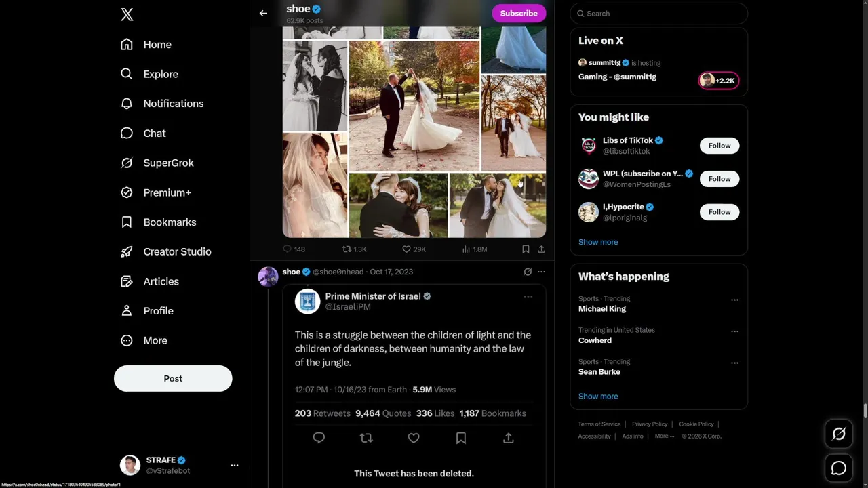Expand the More footer dropdown
Viewport: 868px width, 488px height.
pos(665,436)
